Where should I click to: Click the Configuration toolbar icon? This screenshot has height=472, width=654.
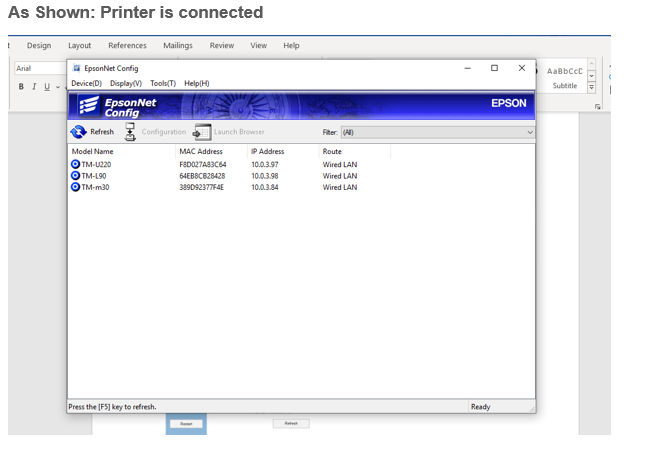[x=130, y=132]
